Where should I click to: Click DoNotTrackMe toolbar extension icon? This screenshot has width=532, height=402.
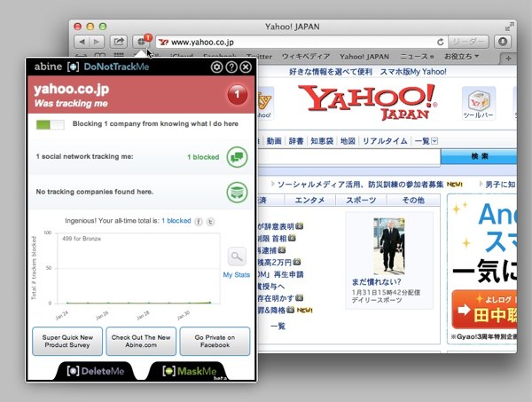(141, 42)
